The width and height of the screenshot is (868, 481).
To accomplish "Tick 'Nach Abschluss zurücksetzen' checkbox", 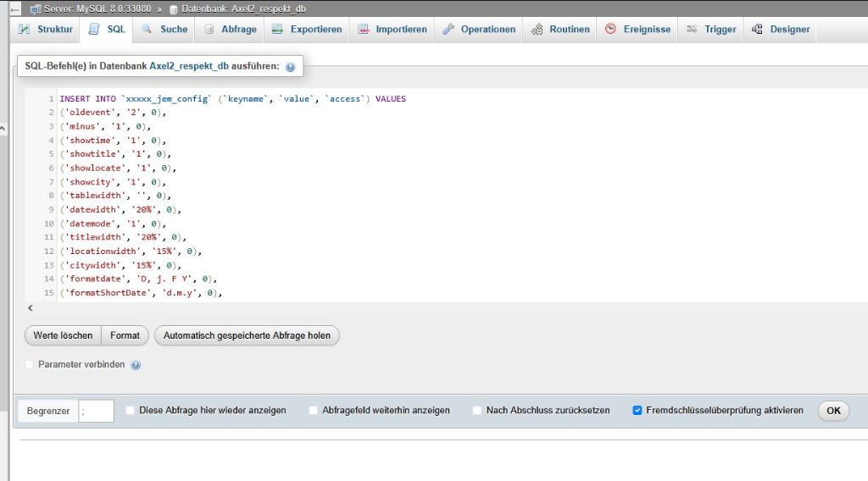I will 477,411.
